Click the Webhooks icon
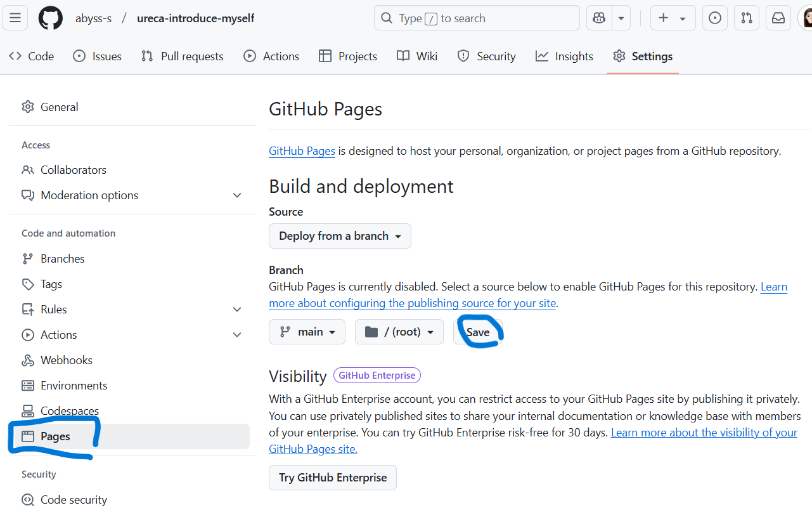This screenshot has height=510, width=812. tap(27, 360)
